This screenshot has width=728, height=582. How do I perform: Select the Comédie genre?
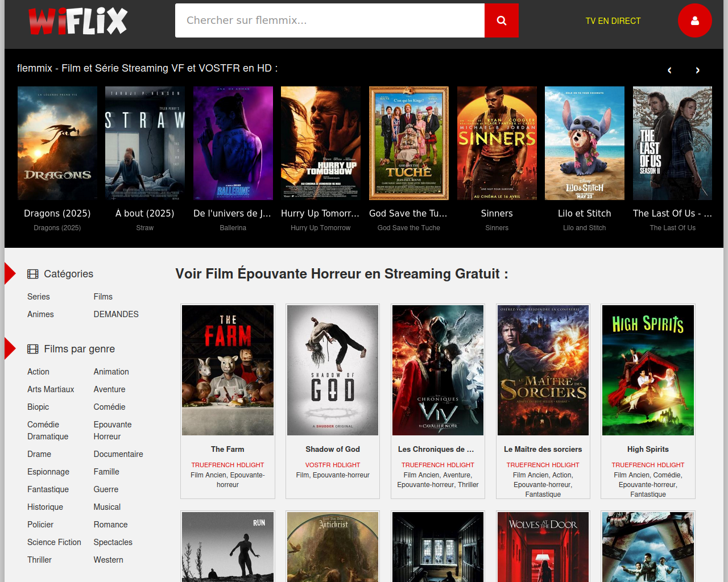coord(110,407)
